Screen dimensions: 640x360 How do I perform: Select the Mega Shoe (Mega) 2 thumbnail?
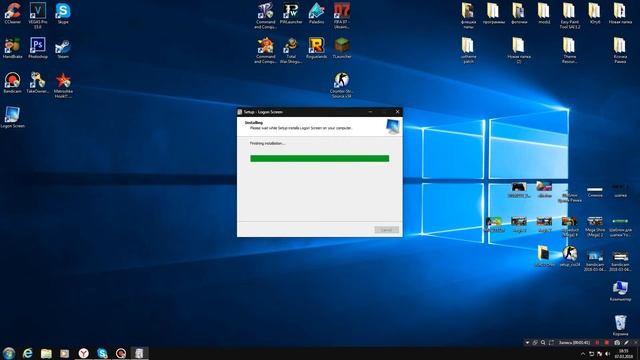595,227
